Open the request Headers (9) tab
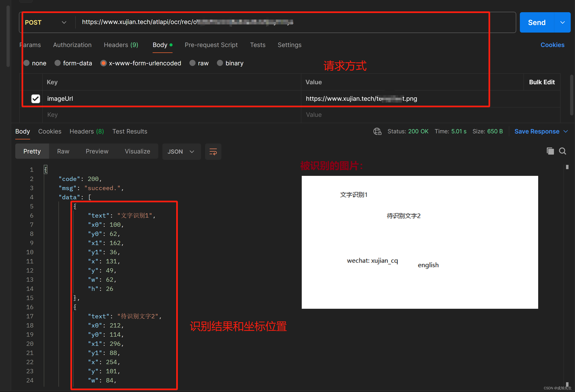Image resolution: width=575 pixels, height=392 pixels. pos(121,45)
